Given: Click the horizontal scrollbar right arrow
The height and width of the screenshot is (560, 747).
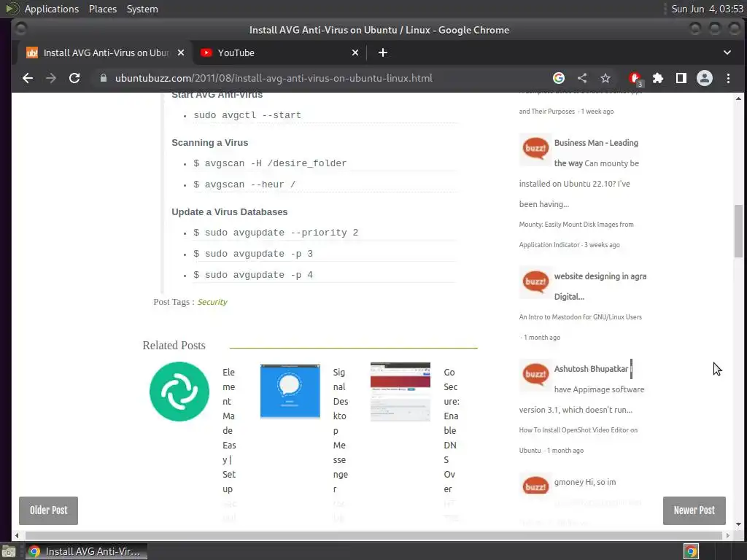Looking at the screenshot, I should pyautogui.click(x=727, y=535).
